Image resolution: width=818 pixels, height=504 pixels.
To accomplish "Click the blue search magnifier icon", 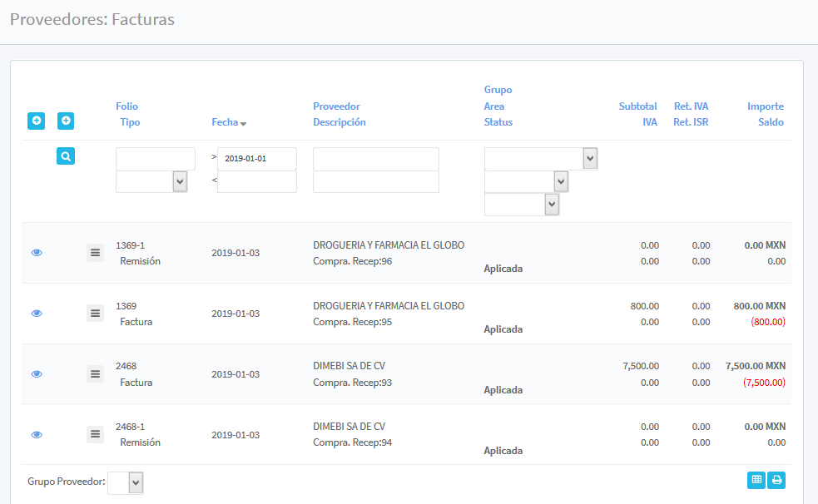I will (66, 156).
